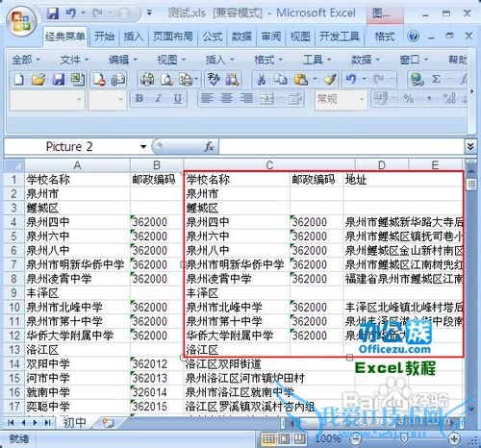Viewport: 481px width, 448px height.
Task: Select the 审阅 ribbon tab
Action: tap(271, 37)
